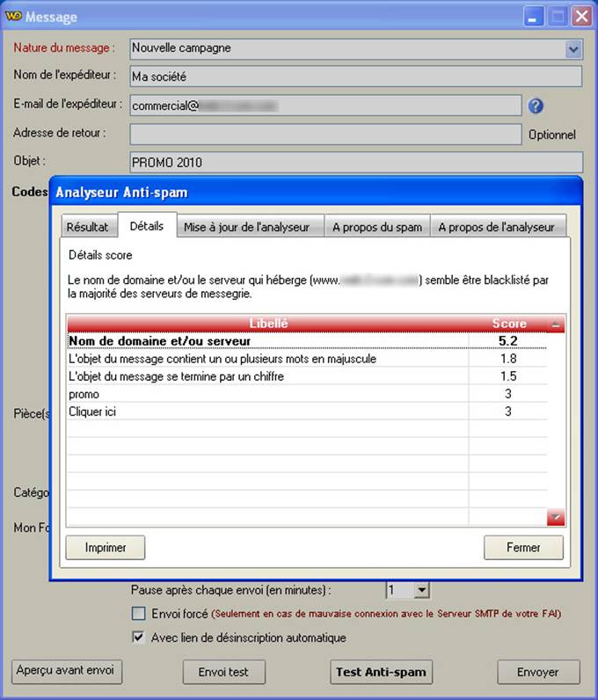Click the blue help icon beside sender e-mail

[x=536, y=106]
